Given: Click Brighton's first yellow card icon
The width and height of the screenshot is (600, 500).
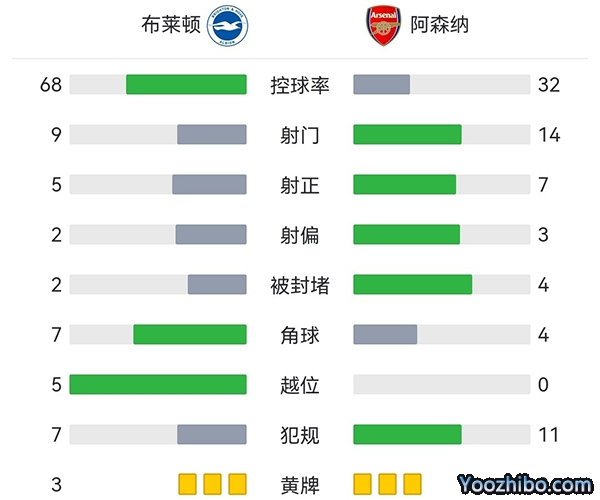Looking at the screenshot, I should [186, 485].
